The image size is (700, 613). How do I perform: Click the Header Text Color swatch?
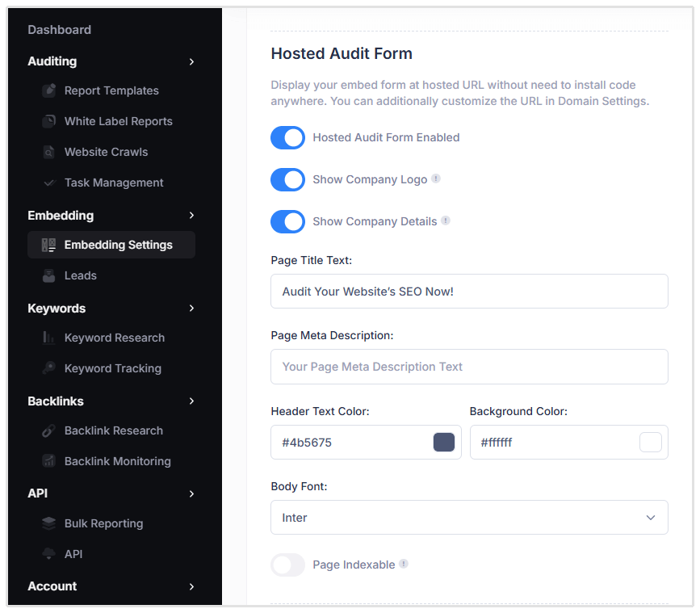point(443,442)
